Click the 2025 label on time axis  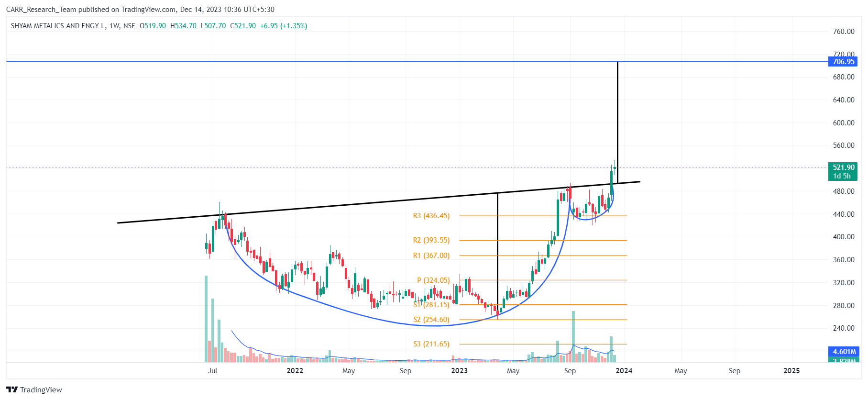tap(791, 371)
